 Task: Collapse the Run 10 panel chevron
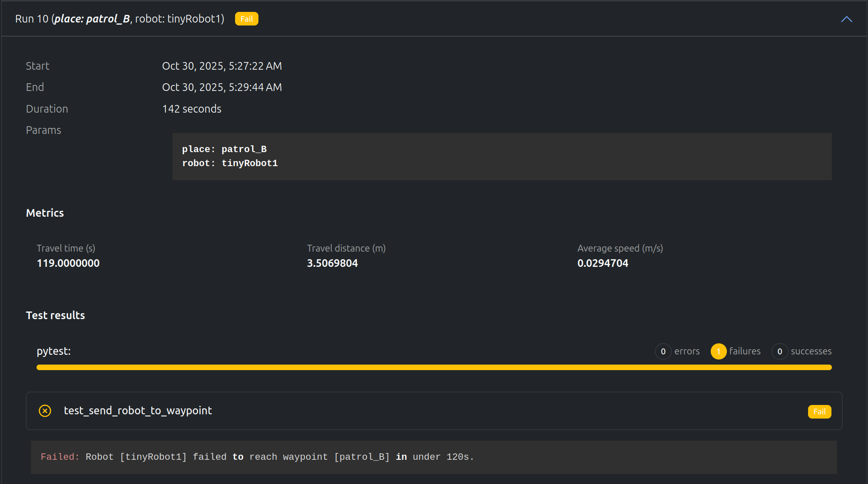(846, 19)
